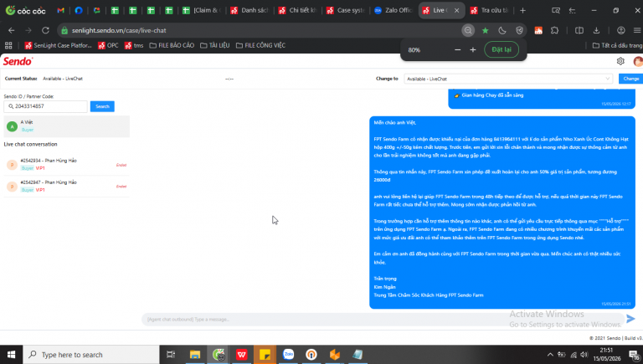Click the chat message input box
Viewport: 643px width, 364px height.
click(x=382, y=320)
